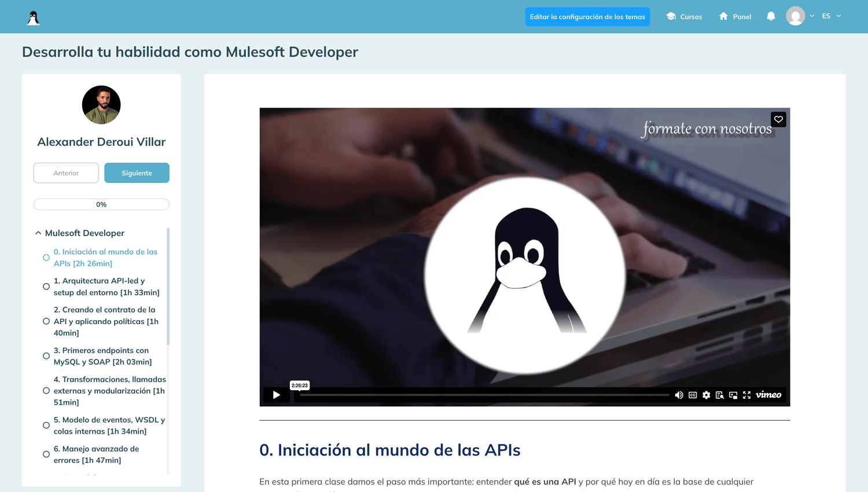Image resolution: width=868 pixels, height=492 pixels.
Task: Mark lesson 0 Iniciación circle
Action: coord(46,258)
